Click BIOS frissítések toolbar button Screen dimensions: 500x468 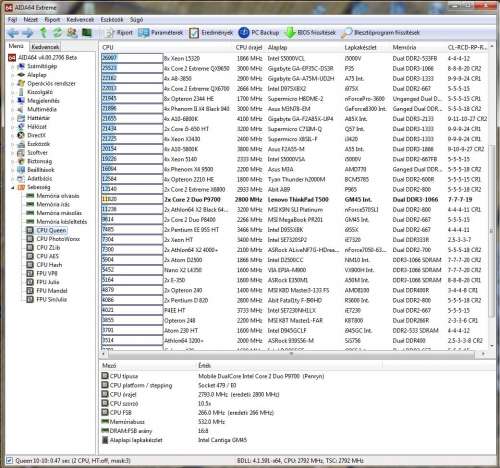point(311,33)
